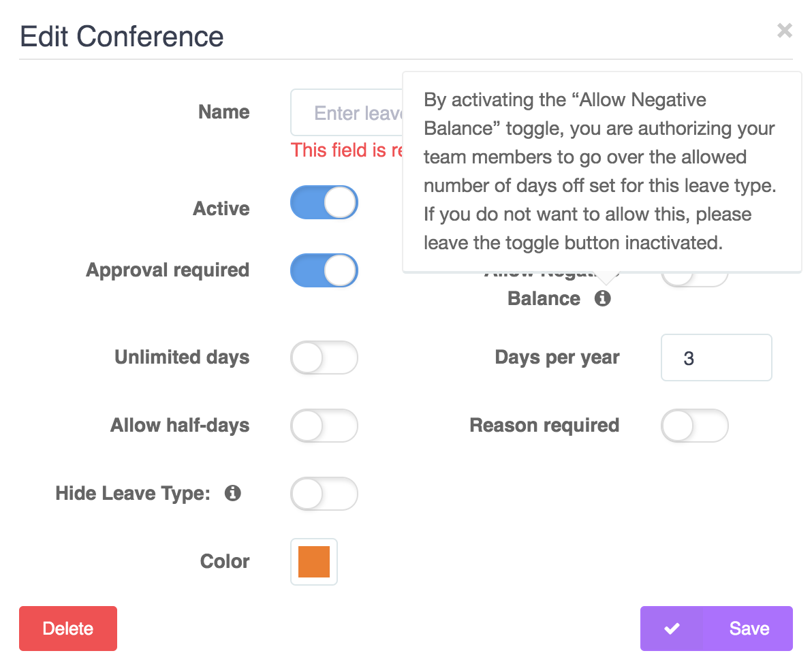This screenshot has height=666, width=812.
Task: Turn off the Approval required switch
Action: point(324,270)
